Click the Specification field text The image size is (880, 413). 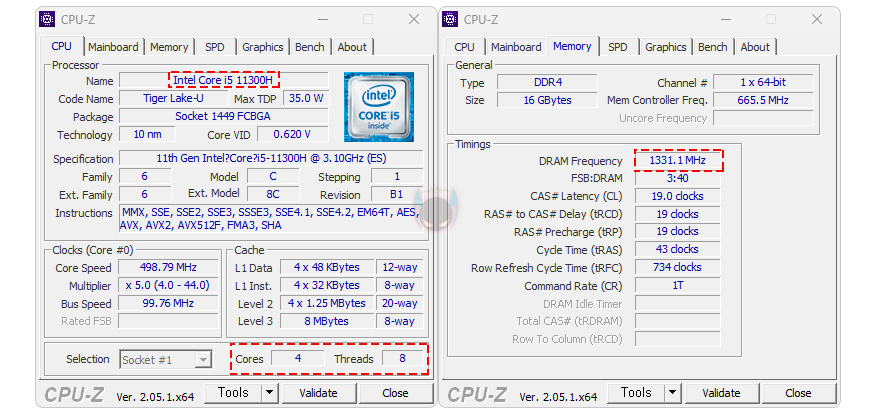tap(271, 158)
